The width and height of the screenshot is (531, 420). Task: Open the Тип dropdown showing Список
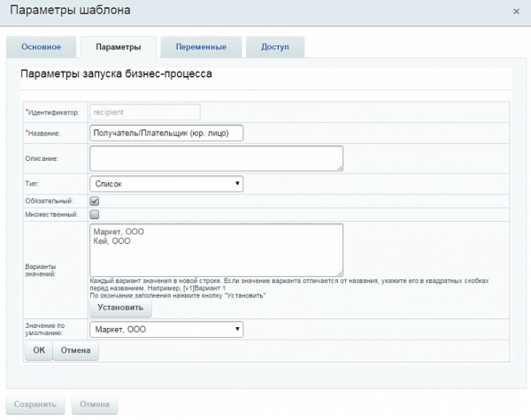pos(165,184)
